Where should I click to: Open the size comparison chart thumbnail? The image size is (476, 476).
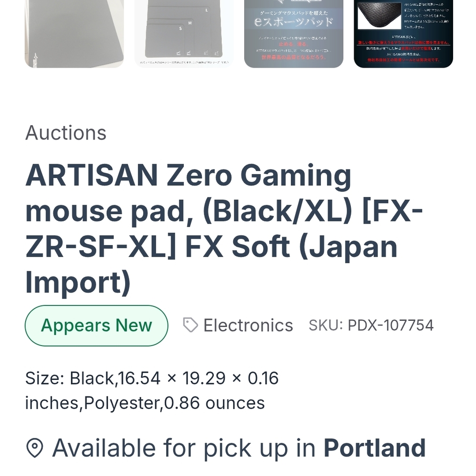click(184, 33)
